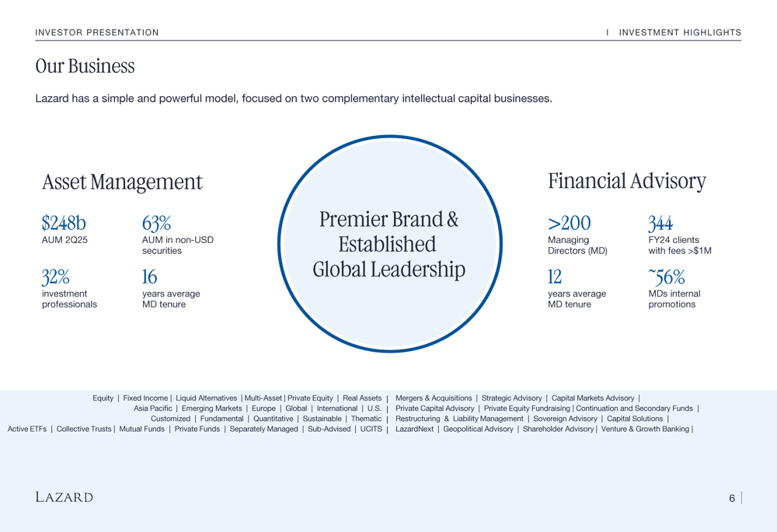Select the Asset Management heading
This screenshot has width=777, height=532.
tap(122, 182)
